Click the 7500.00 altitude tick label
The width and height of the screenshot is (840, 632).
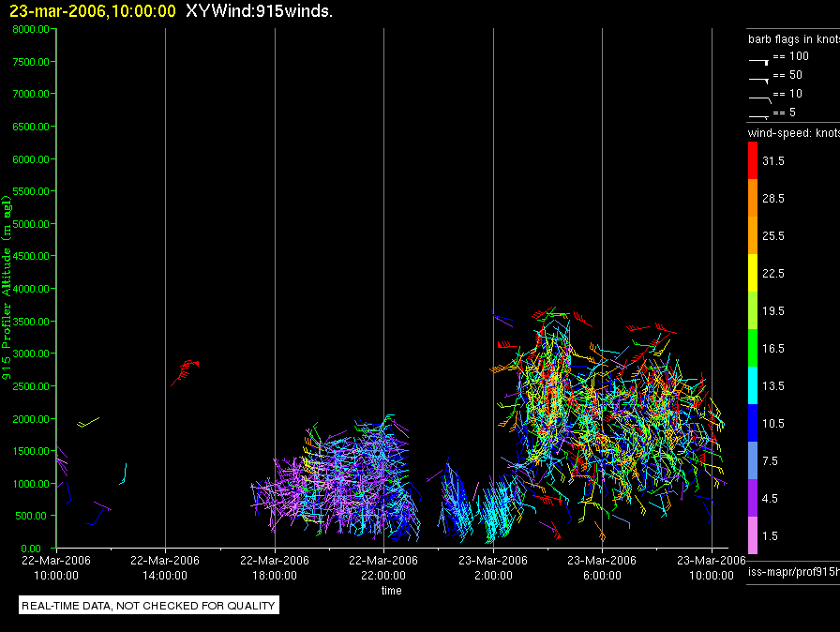coord(31,62)
